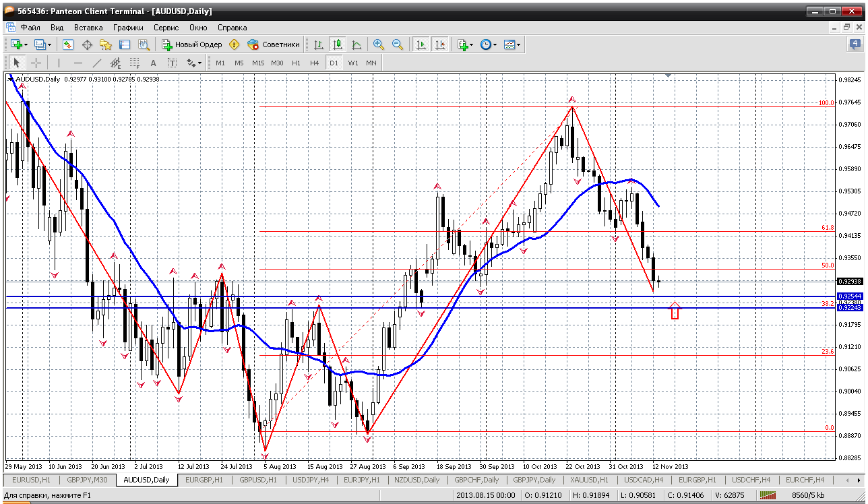Image resolution: width=868 pixels, height=504 pixels.
Task: Draw a horizontal line
Action: 78,63
